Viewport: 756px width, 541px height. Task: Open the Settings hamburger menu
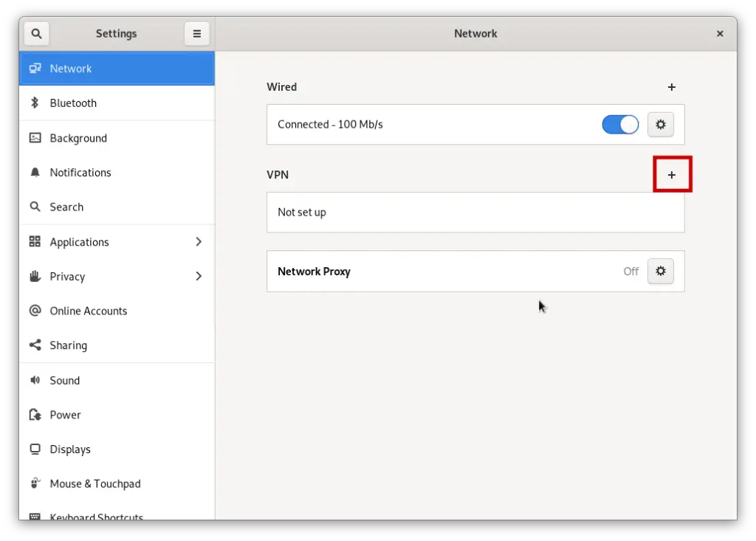196,34
